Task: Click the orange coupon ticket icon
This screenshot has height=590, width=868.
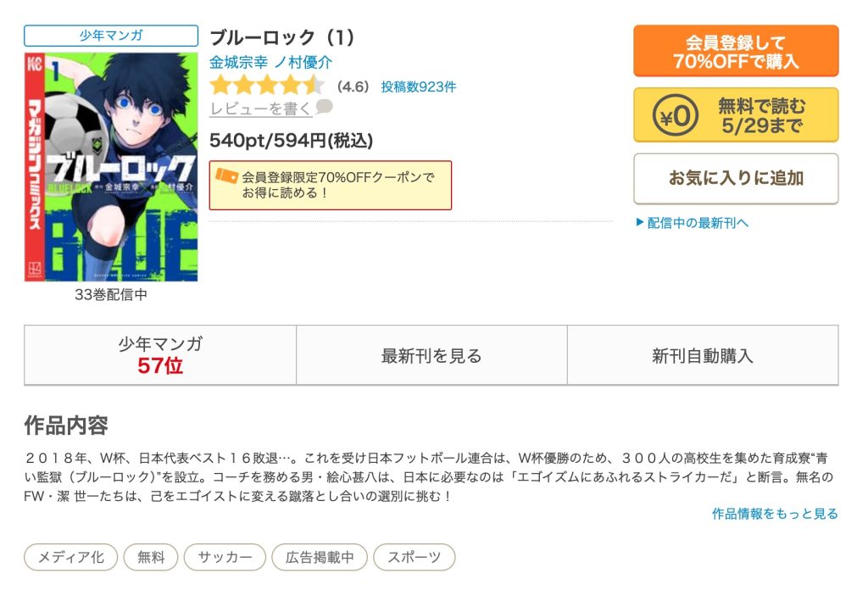Action: [x=225, y=177]
